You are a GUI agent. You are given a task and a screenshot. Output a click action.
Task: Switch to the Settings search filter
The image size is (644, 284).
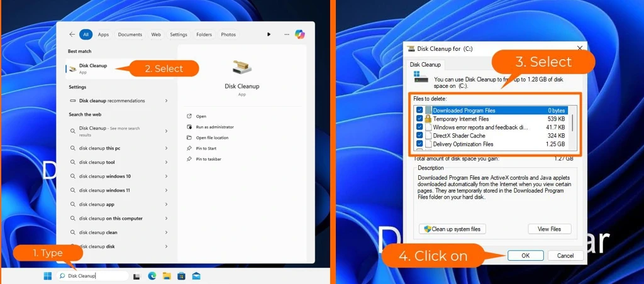click(179, 35)
